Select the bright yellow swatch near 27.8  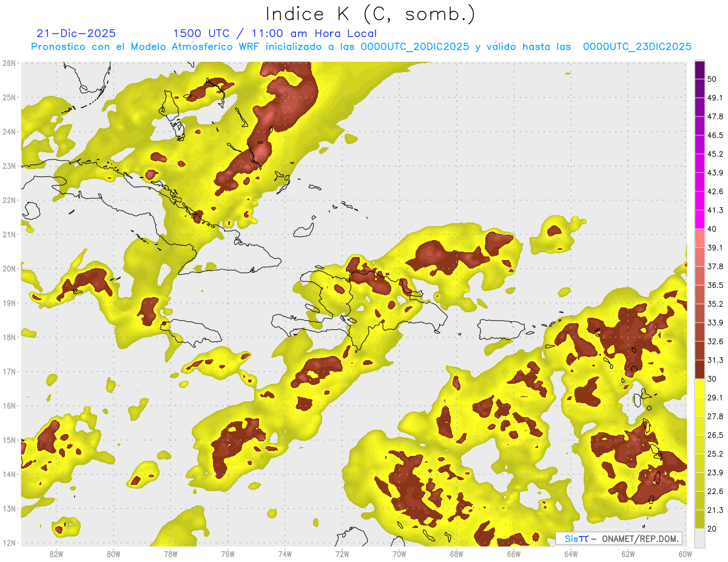click(699, 407)
